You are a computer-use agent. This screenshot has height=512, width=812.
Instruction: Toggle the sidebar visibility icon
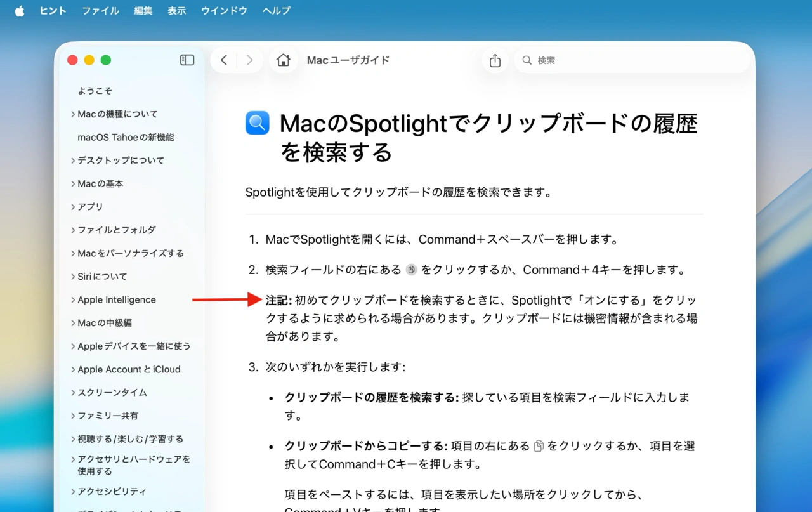pyautogui.click(x=187, y=59)
